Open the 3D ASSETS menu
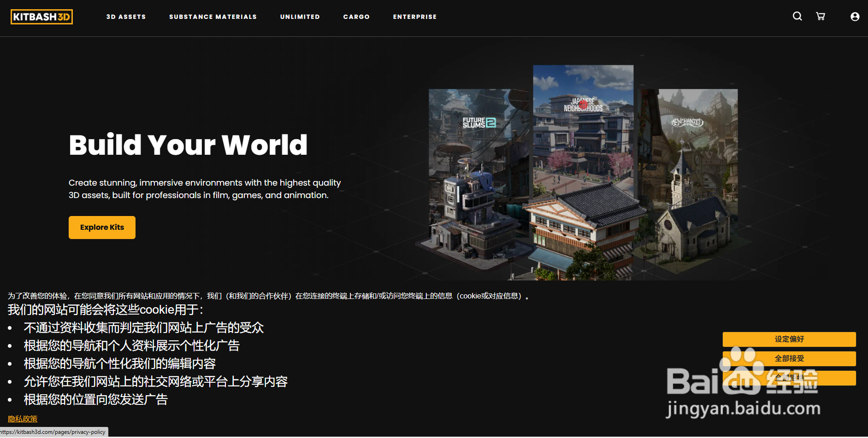This screenshot has height=438, width=868. [x=126, y=17]
